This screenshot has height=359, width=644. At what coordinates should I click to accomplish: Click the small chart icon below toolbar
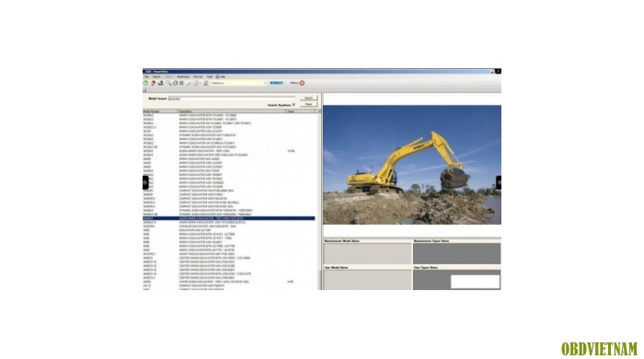144,89
